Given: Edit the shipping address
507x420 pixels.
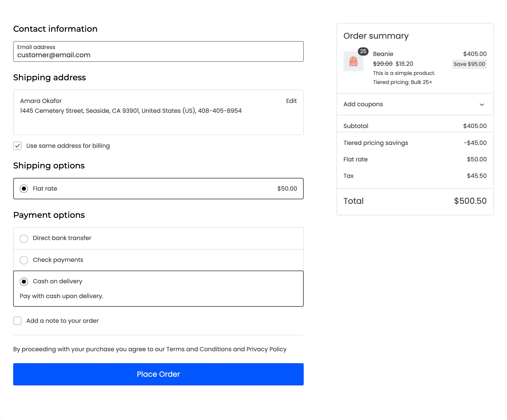Looking at the screenshot, I should (291, 101).
